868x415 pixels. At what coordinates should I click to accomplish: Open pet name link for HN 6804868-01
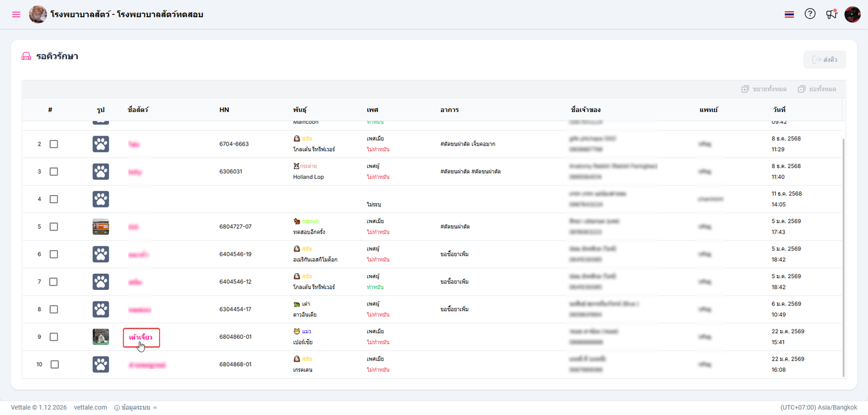148,364
